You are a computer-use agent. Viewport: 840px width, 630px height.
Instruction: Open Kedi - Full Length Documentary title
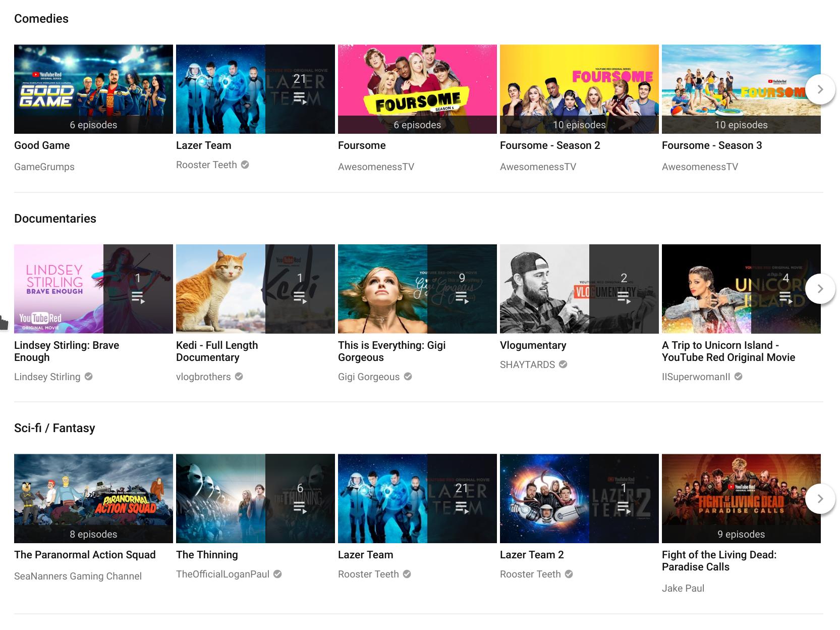pyautogui.click(x=217, y=351)
